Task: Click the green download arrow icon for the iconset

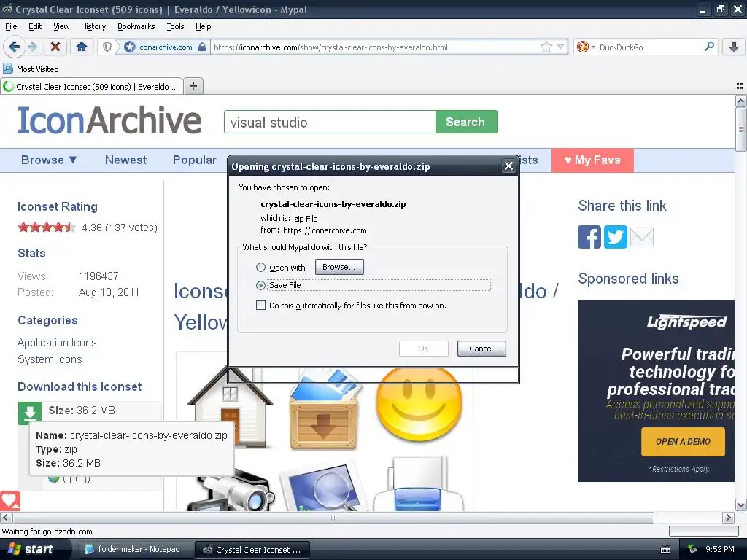Action: [29, 413]
